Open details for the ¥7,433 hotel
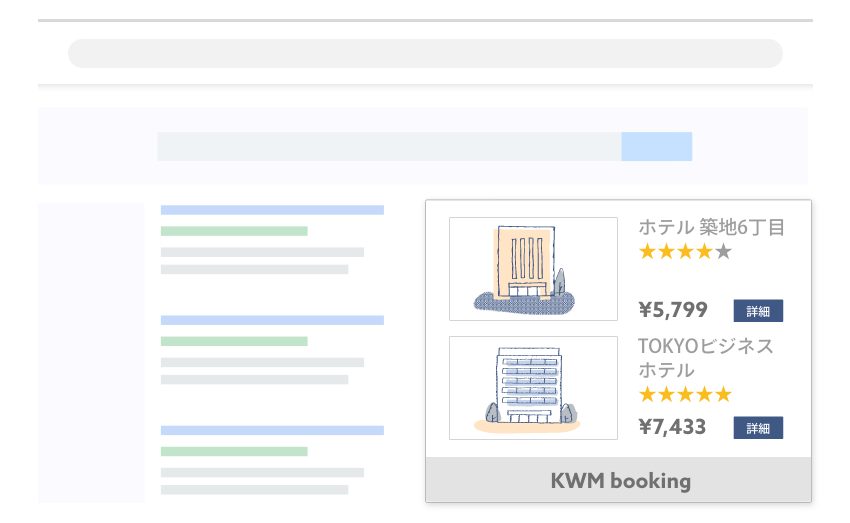 [x=758, y=428]
